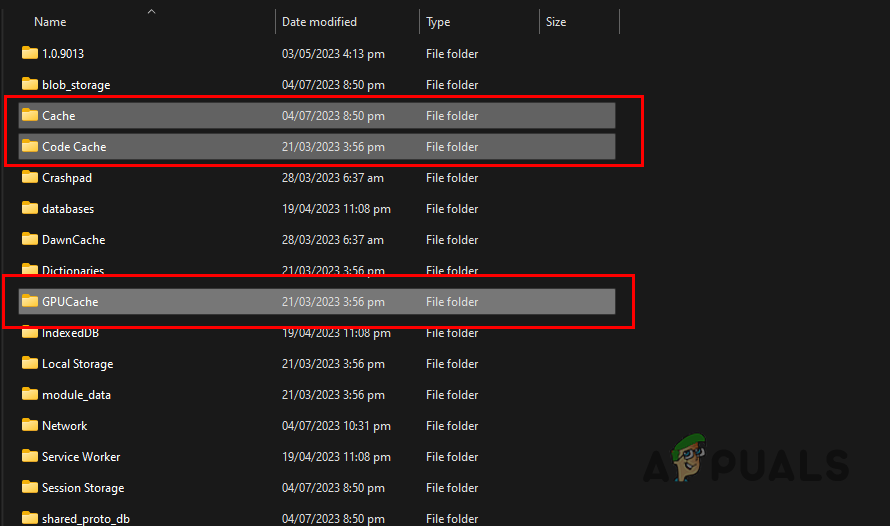Select the blob_storage folder name
The image size is (890, 526).
(x=76, y=85)
